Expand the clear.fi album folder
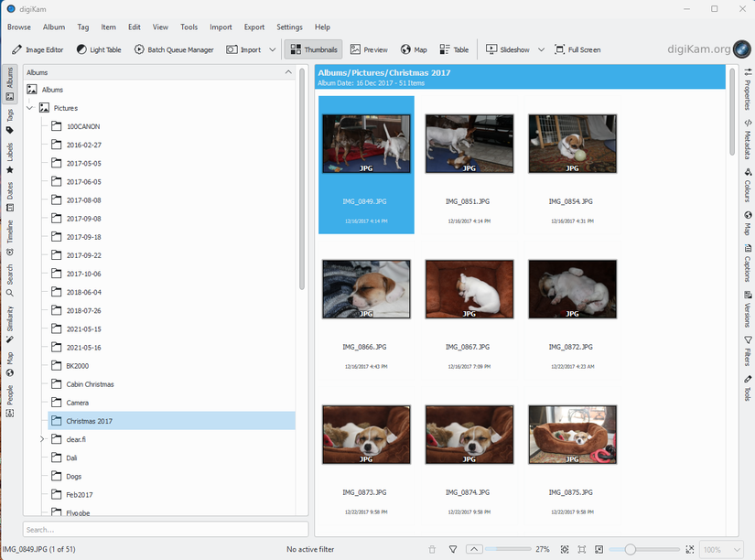 [41, 439]
